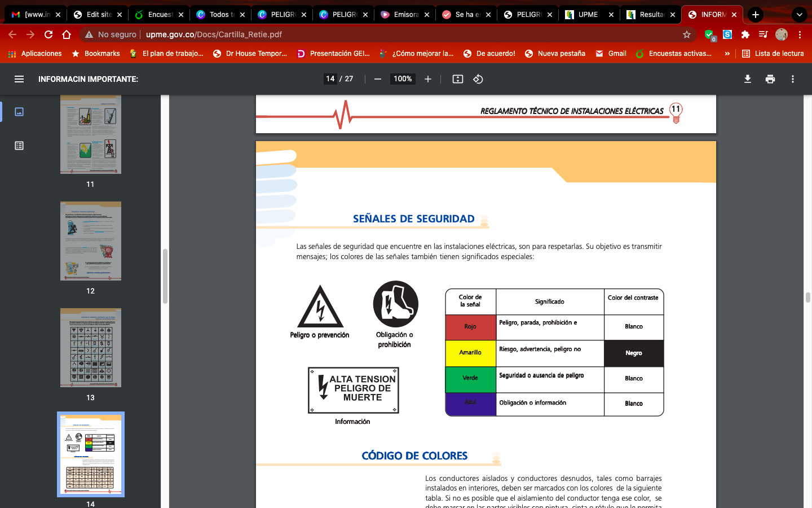Image resolution: width=812 pixels, height=508 pixels.
Task: Open Lista de lectura
Action: [x=773, y=54]
